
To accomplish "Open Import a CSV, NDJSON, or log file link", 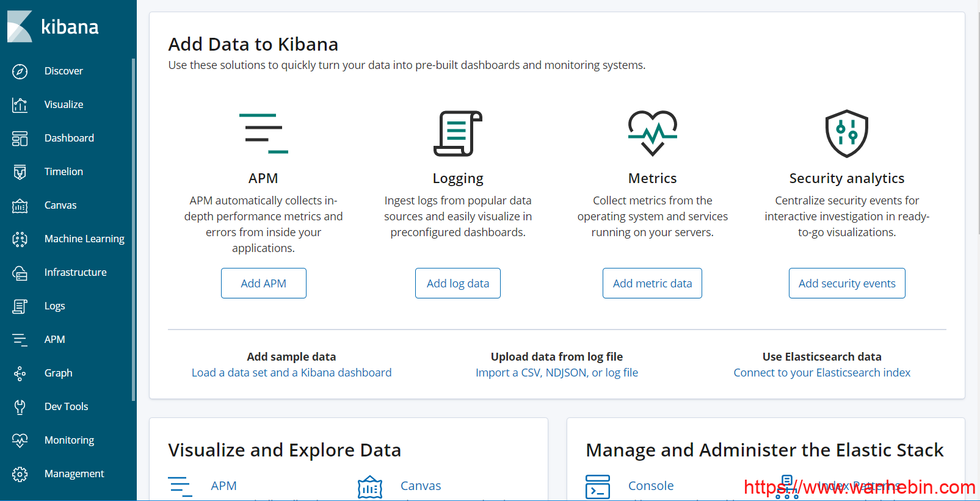I will coord(557,372).
